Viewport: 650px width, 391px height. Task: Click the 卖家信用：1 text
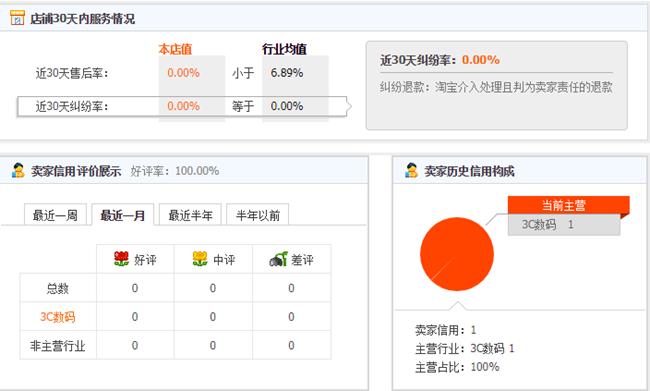(446, 330)
